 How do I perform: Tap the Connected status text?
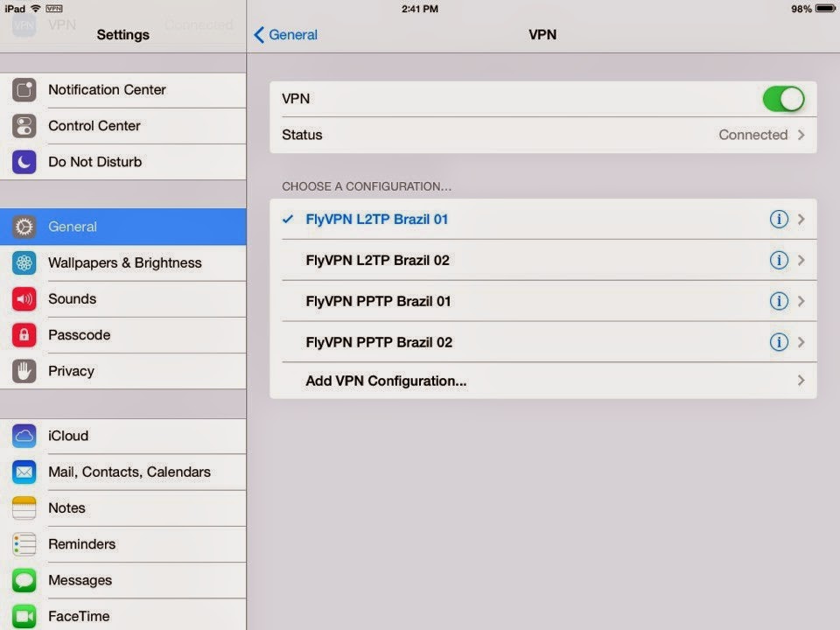tap(752, 135)
